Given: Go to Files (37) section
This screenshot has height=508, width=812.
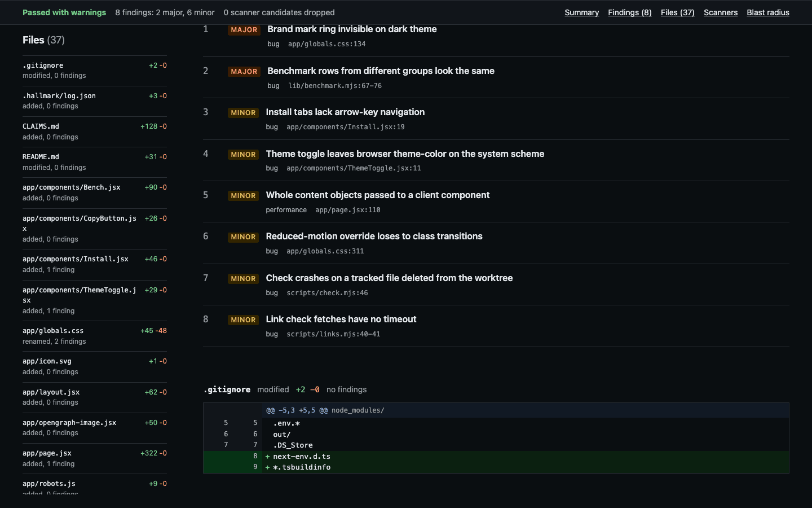Looking at the screenshot, I should click(677, 12).
